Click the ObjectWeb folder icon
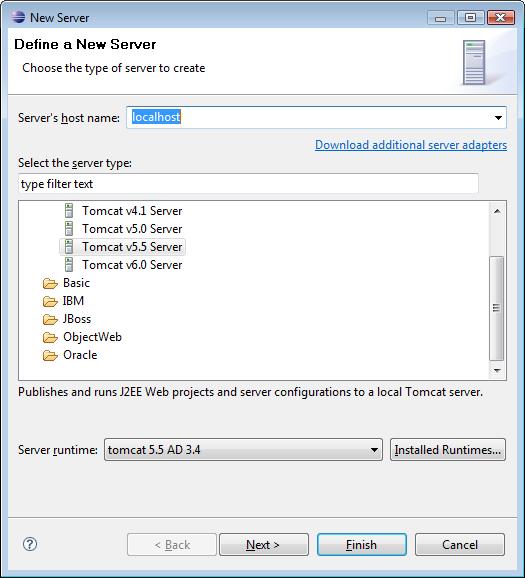 [50, 337]
